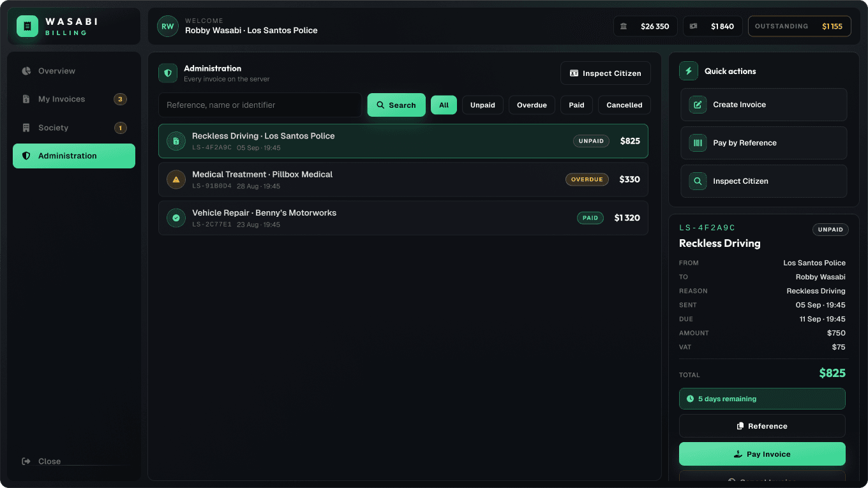Screen dimensions: 868x488
Task: Click the Medical Treatment overdue warning icon
Action: click(x=176, y=179)
